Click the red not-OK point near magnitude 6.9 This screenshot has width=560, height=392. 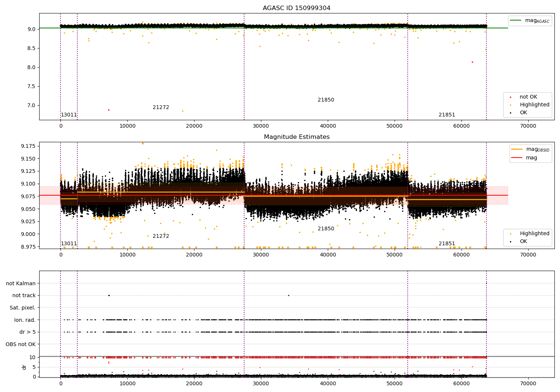(109, 110)
